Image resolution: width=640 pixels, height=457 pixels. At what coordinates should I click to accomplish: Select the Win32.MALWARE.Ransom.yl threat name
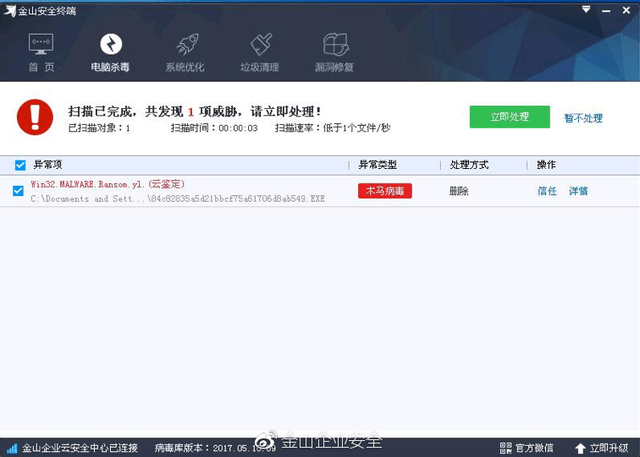pos(108,184)
